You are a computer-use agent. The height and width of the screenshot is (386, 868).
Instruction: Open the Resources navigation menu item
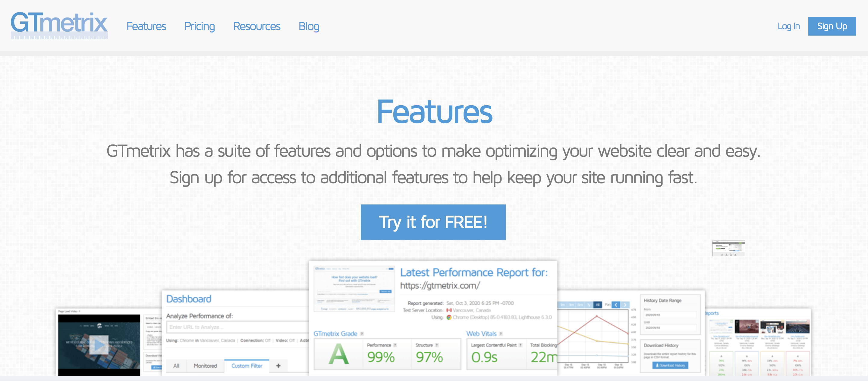256,26
